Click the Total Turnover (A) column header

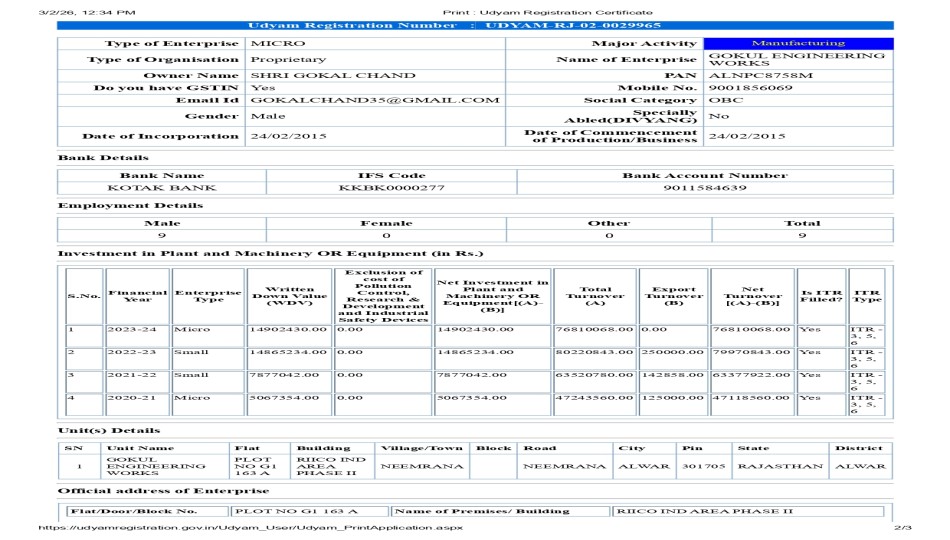pyautogui.click(x=603, y=296)
